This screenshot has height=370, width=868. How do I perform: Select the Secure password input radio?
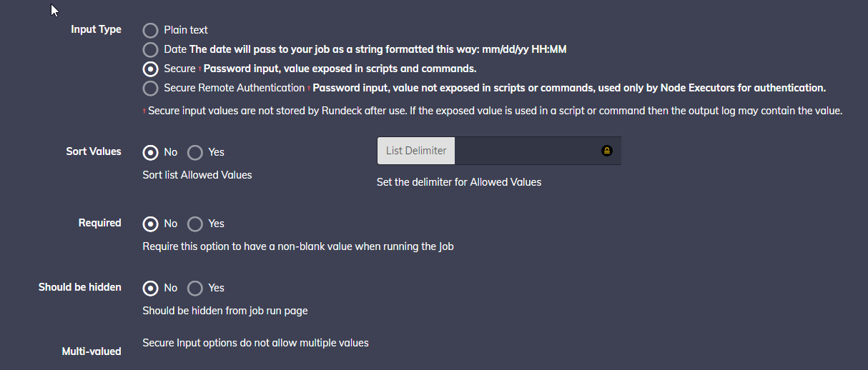click(x=150, y=69)
